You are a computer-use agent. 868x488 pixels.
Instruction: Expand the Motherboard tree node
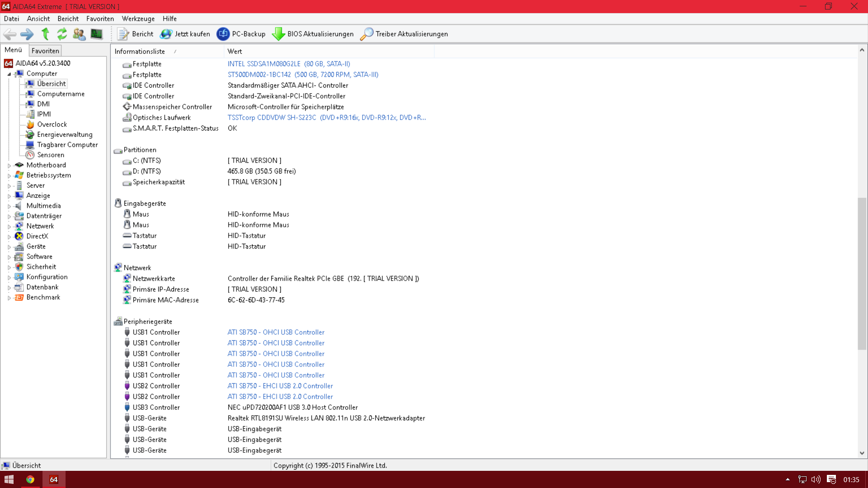9,165
